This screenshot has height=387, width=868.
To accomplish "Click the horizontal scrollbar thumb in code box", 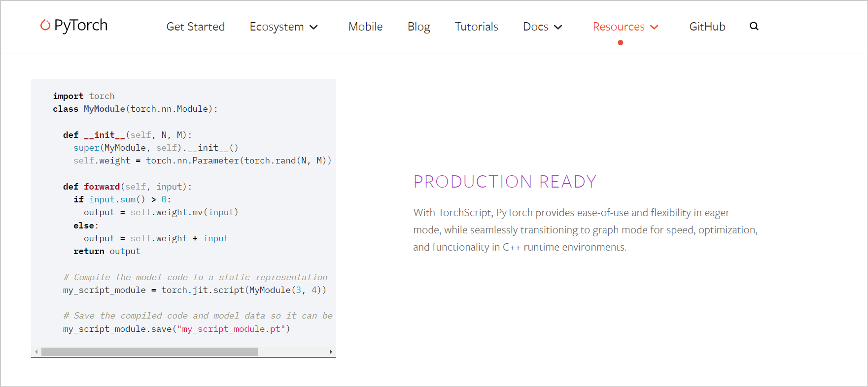I will click(150, 352).
